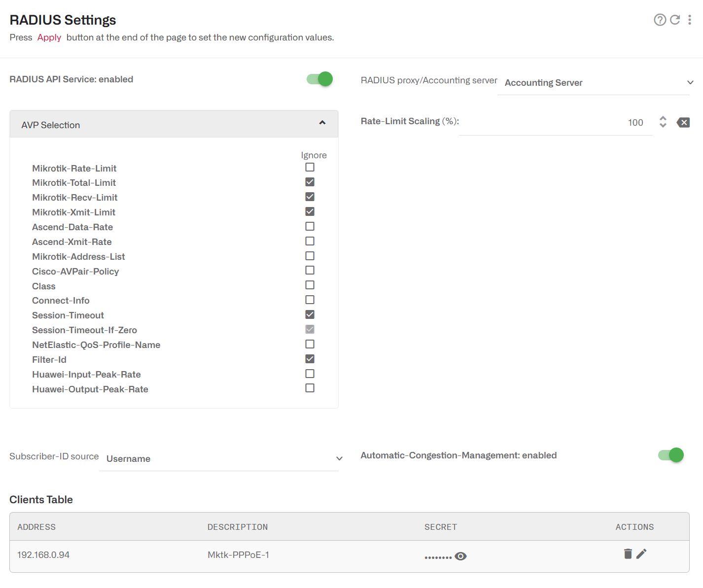Uncheck Ignore for Session-Timeout
Viewport: 703px width, 588px height.
[310, 314]
